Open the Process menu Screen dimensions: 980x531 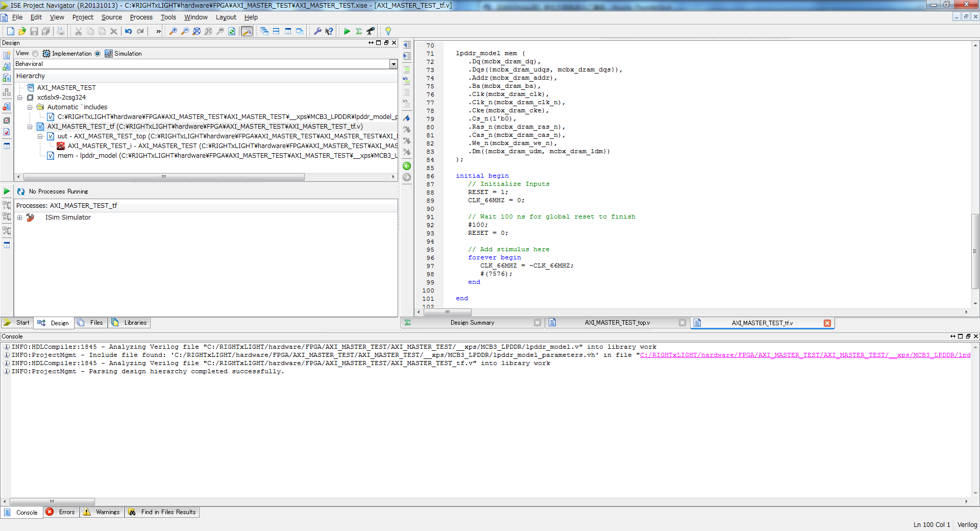tap(141, 17)
